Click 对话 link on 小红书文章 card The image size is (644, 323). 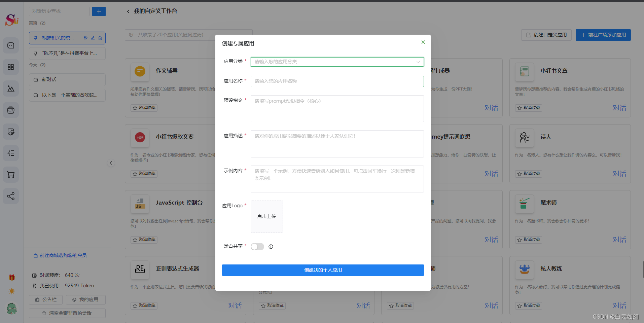(619, 108)
